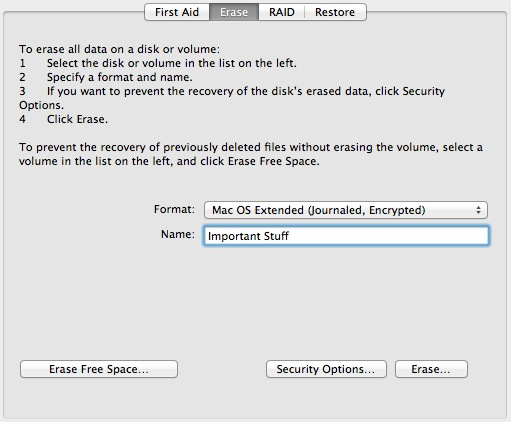This screenshot has width=511, height=422.
Task: Click the Erase Free Space explanation paragraph
Action: 251,154
